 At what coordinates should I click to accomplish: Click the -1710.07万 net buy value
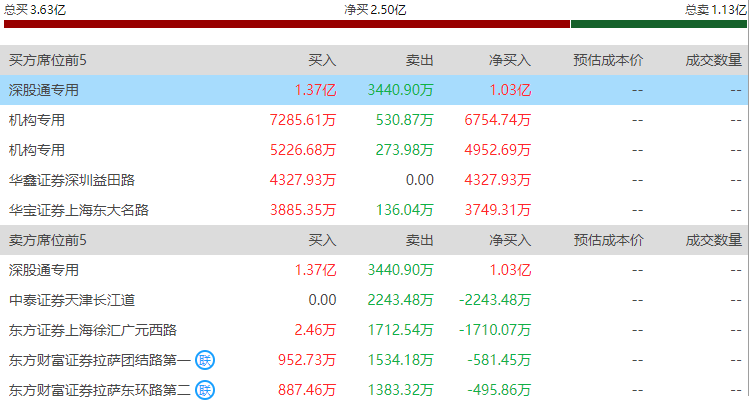click(x=495, y=330)
